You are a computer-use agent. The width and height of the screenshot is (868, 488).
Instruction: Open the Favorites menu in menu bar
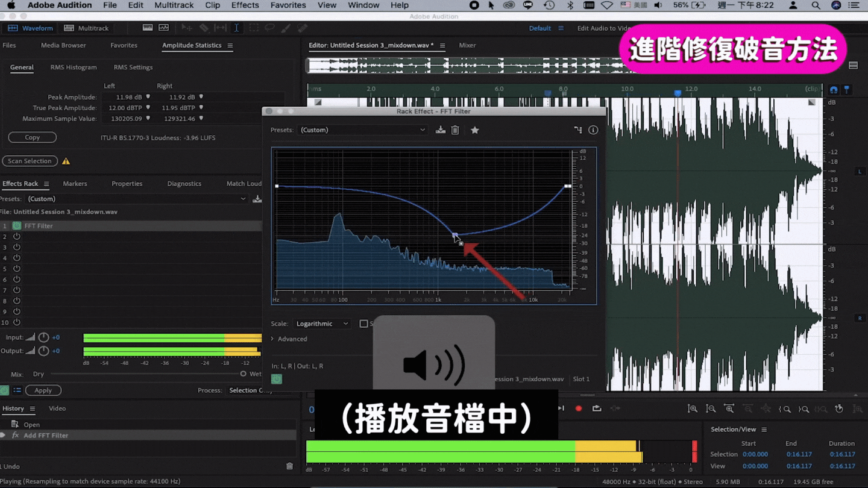tap(288, 5)
